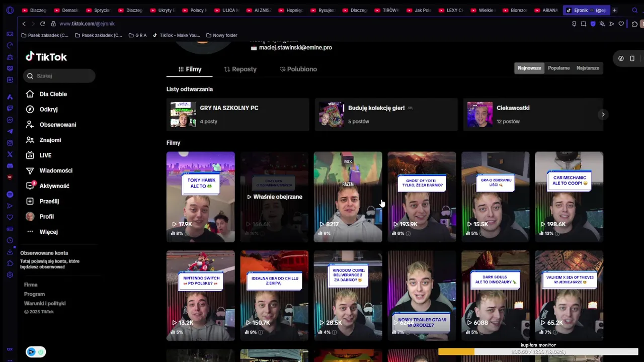This screenshot has width=644, height=362.
Task: Go back with browser back arrow
Action: coord(24,24)
